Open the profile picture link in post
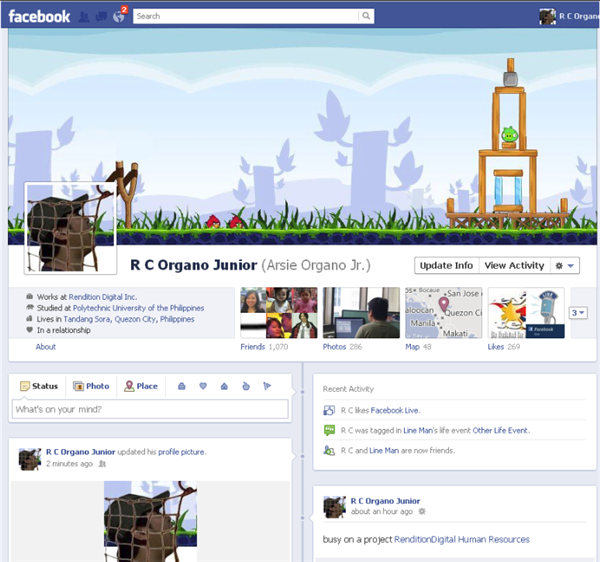 (181, 452)
